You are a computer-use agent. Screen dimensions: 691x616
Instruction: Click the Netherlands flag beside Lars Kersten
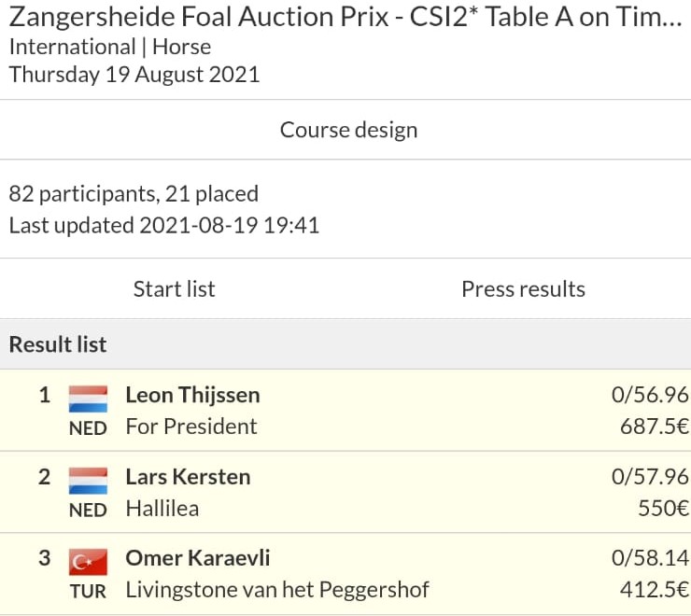[88, 481]
